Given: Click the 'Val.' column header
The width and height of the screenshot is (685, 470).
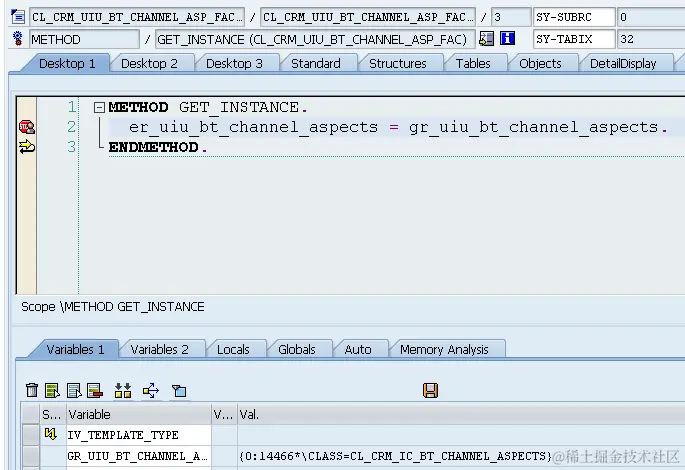Looking at the screenshot, I should click(x=461, y=414).
